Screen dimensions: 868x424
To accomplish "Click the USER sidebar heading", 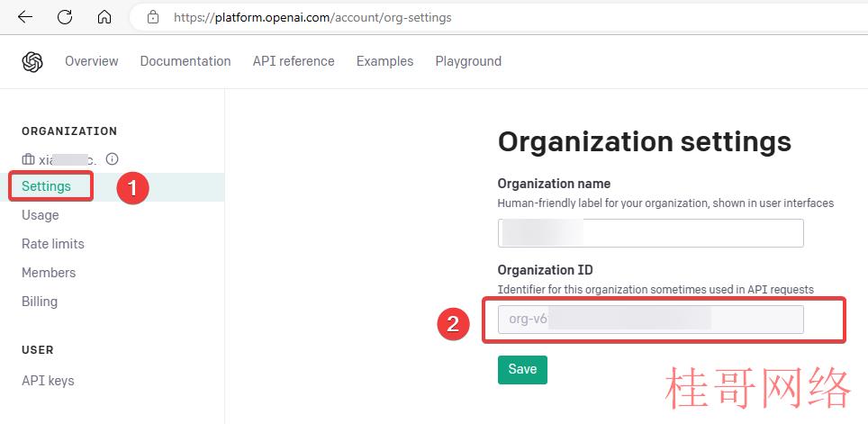I will point(38,350).
